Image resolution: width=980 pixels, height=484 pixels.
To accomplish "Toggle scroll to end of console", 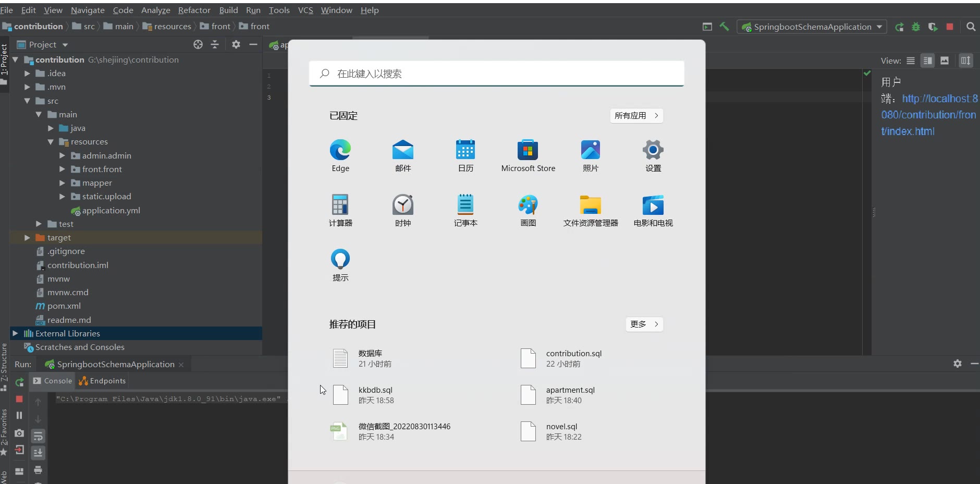I will pyautogui.click(x=38, y=453).
